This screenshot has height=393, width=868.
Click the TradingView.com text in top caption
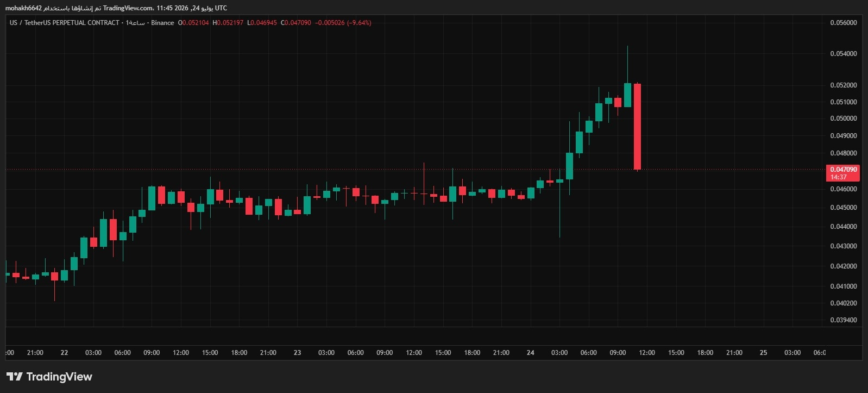click(x=128, y=8)
